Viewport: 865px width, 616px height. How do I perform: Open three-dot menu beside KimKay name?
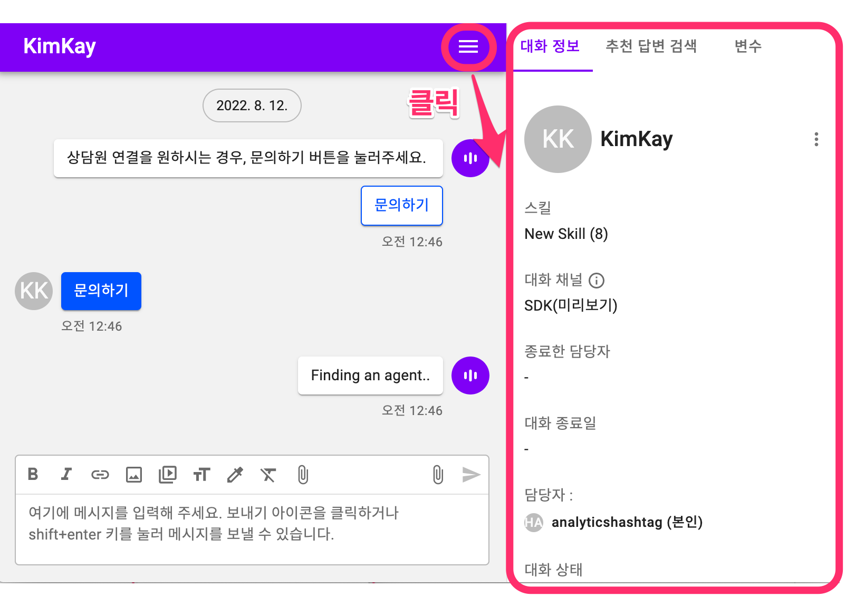click(x=816, y=139)
